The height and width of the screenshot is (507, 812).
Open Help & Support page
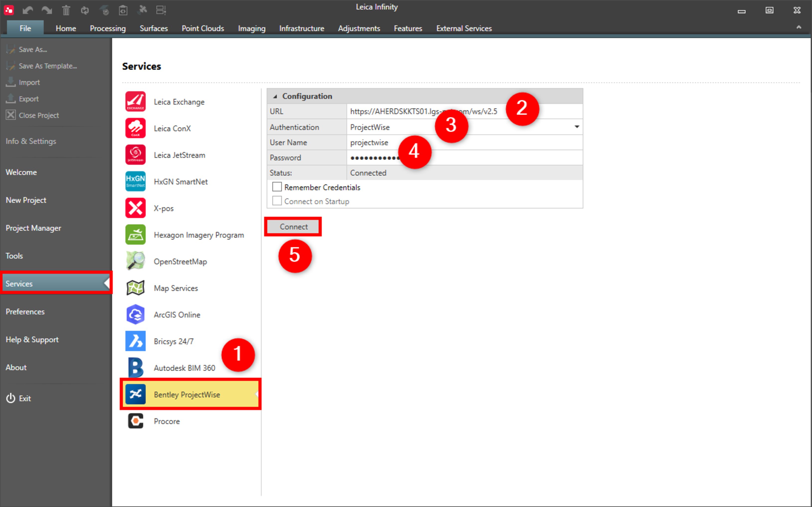tap(32, 339)
